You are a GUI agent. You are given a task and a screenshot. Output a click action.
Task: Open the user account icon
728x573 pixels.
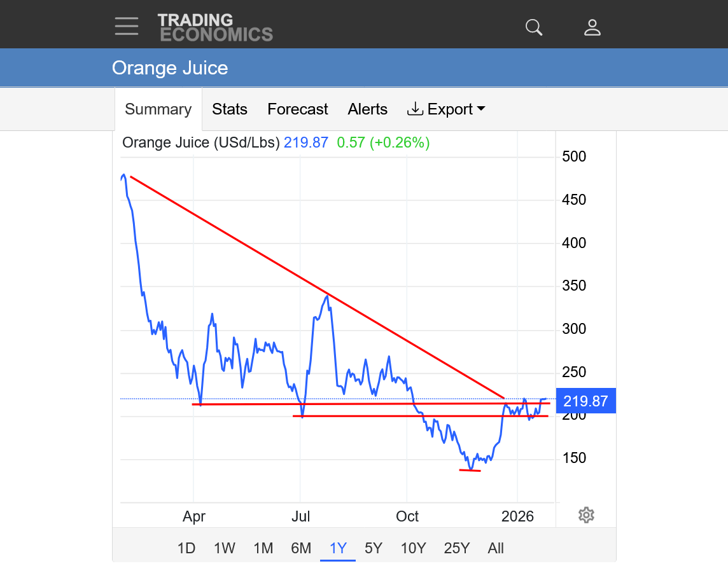pos(592,27)
